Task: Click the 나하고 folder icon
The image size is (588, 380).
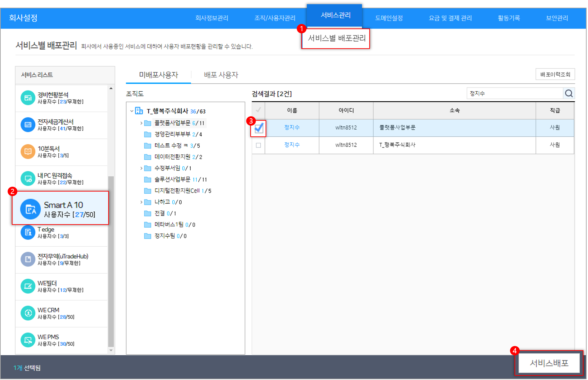Action: [148, 202]
